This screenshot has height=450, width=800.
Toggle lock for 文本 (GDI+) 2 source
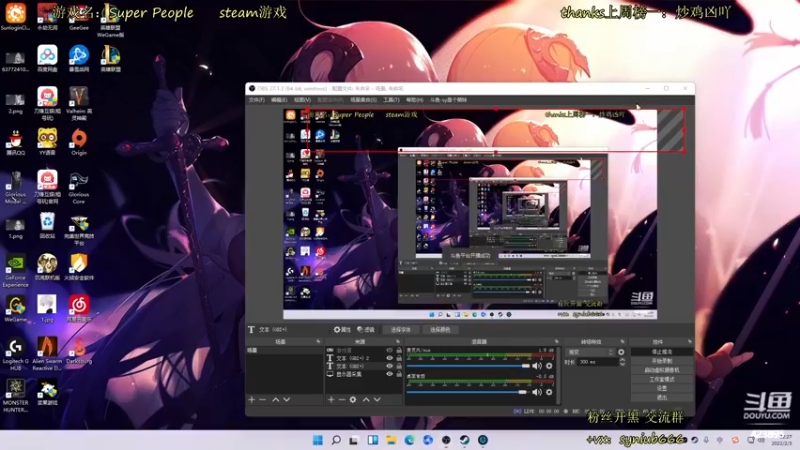[x=399, y=358]
